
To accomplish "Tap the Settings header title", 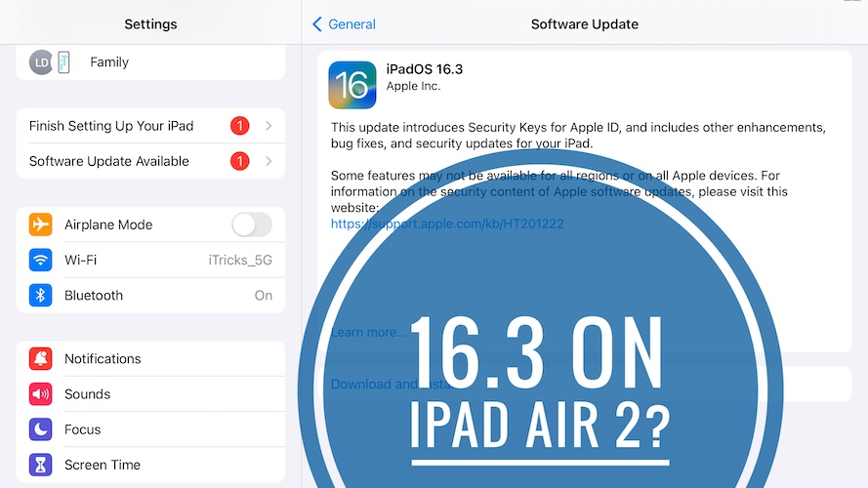I will (150, 24).
